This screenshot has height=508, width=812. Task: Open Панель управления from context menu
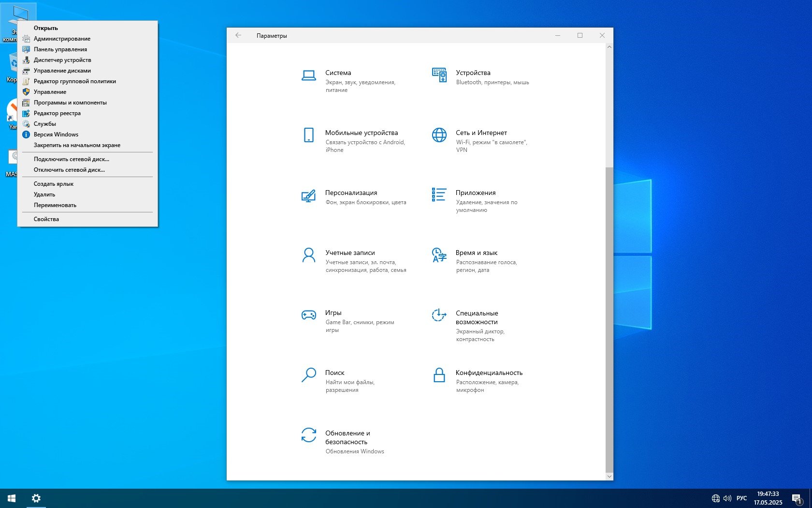click(x=60, y=49)
